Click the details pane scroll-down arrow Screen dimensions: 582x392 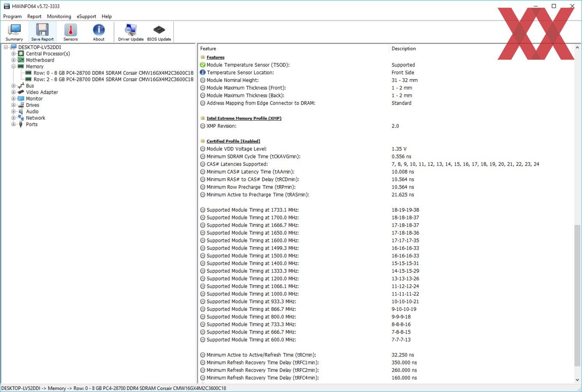point(577,379)
